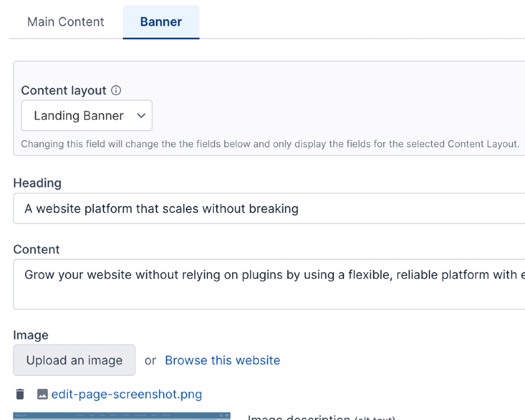Click the Upload an image button
This screenshot has width=525, height=420.
point(74,360)
